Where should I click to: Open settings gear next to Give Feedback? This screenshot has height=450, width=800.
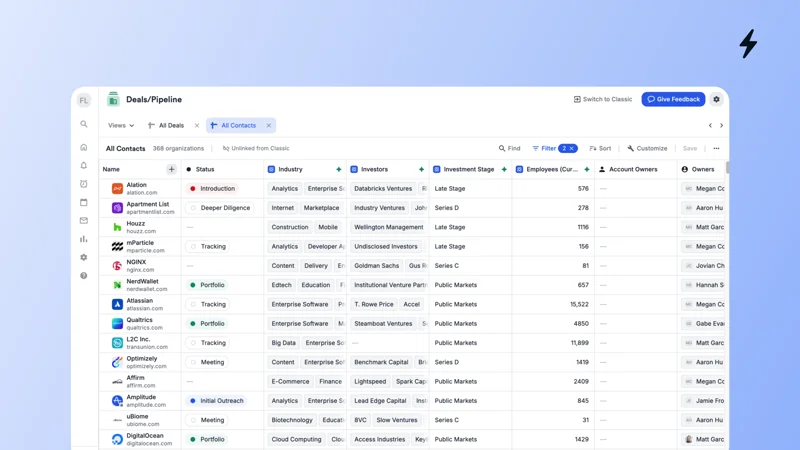click(716, 99)
